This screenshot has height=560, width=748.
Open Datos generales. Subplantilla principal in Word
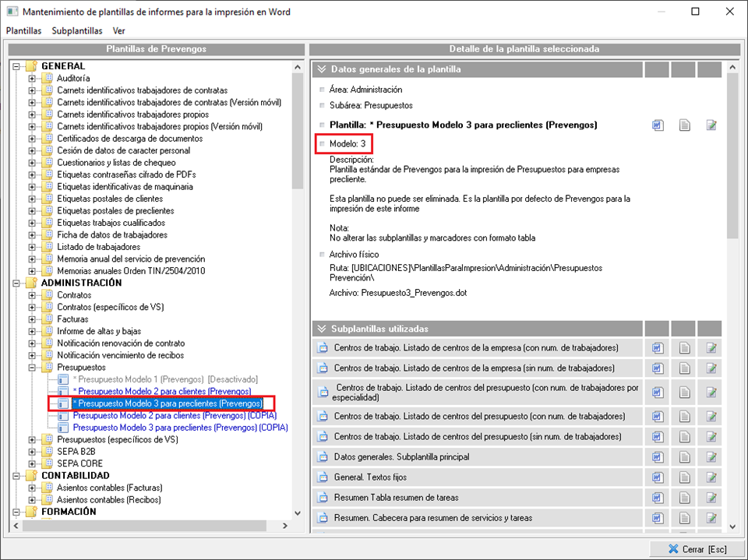point(658,456)
